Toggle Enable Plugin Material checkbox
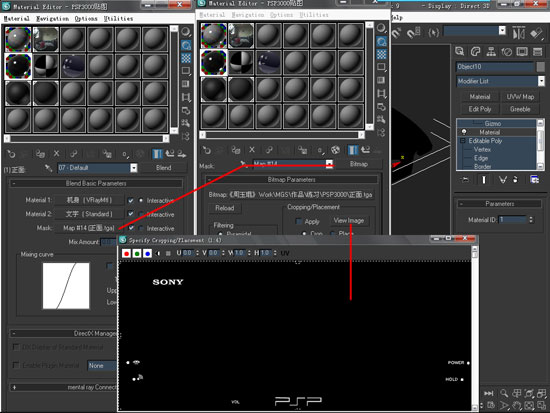550x413 pixels. coord(16,365)
